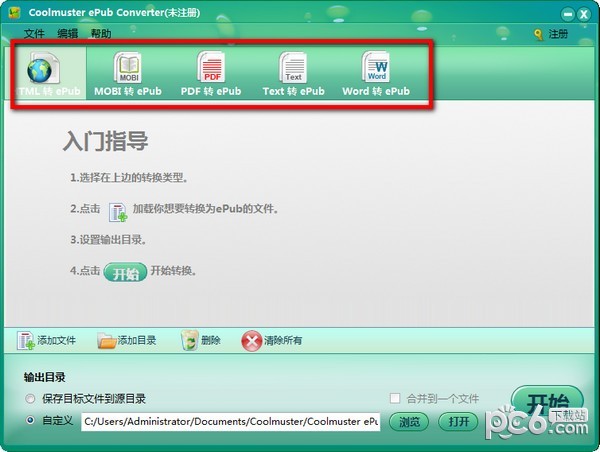Click the small Start (开始) button in step 4
The width and height of the screenshot is (600, 452).
click(126, 272)
